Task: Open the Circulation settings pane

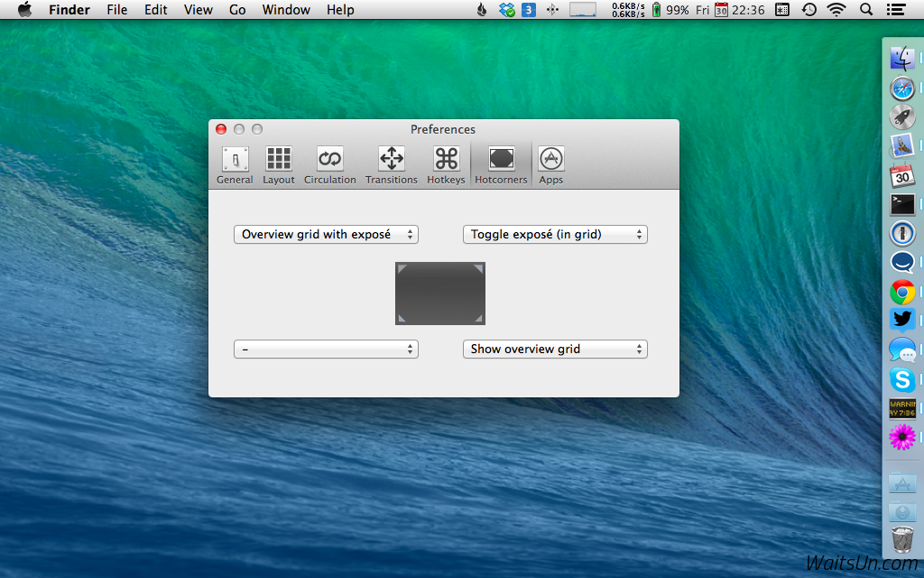Action: pyautogui.click(x=329, y=165)
